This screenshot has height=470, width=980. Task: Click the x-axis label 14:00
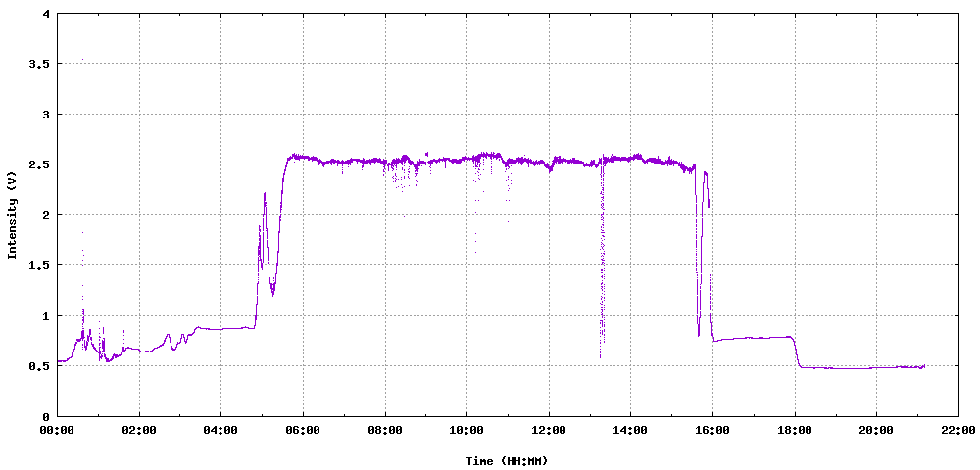click(x=630, y=430)
